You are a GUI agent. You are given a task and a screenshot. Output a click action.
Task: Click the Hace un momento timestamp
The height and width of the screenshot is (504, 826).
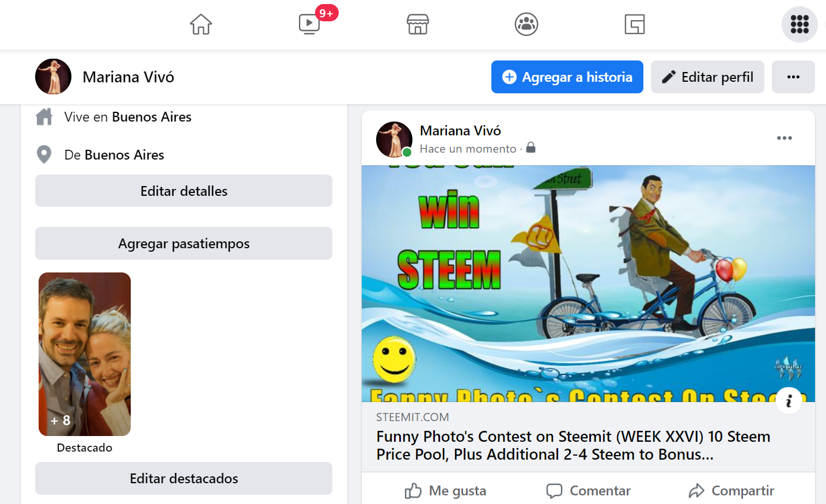point(468,149)
